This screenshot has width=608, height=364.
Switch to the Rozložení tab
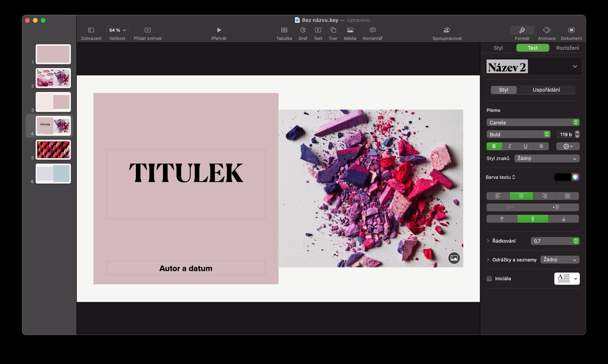click(567, 48)
